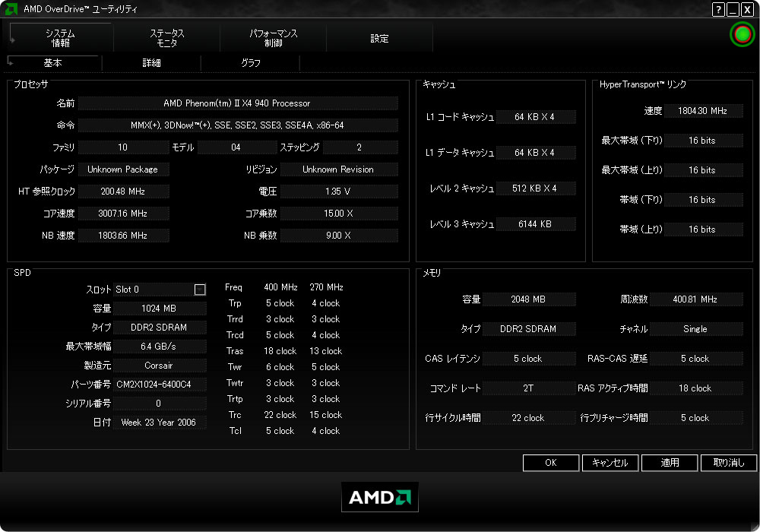Click the 最大帯域 (上り) 16 bits value
Image resolution: width=760 pixels, height=532 pixels.
click(x=703, y=170)
